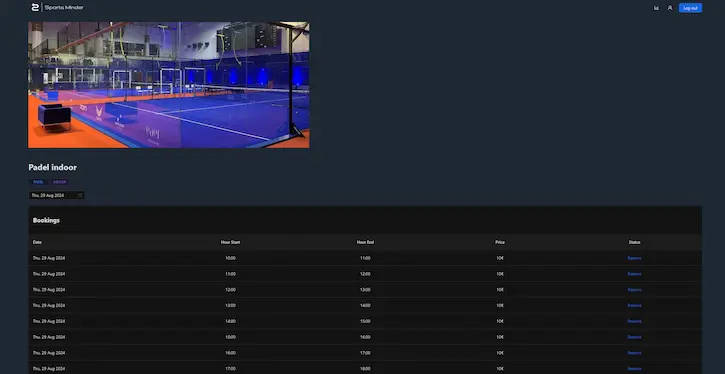This screenshot has height=374, width=725.
Task: Select 13:00 in the Hour End column
Action: pos(365,290)
